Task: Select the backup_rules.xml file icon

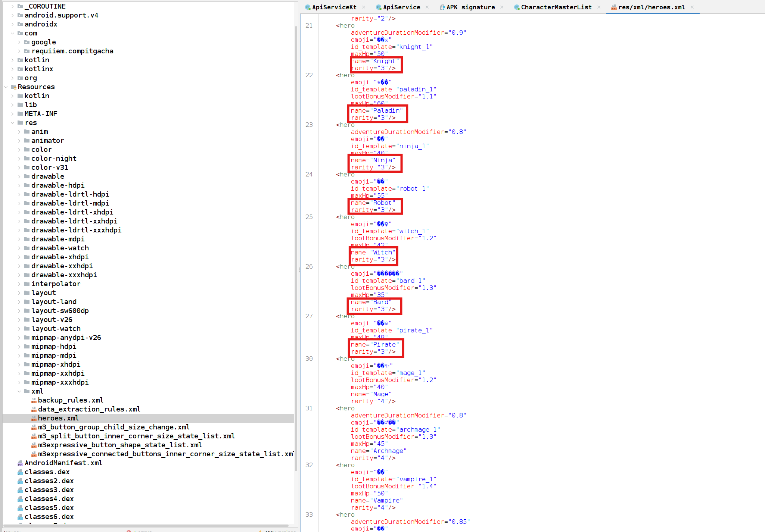Action: (34, 400)
